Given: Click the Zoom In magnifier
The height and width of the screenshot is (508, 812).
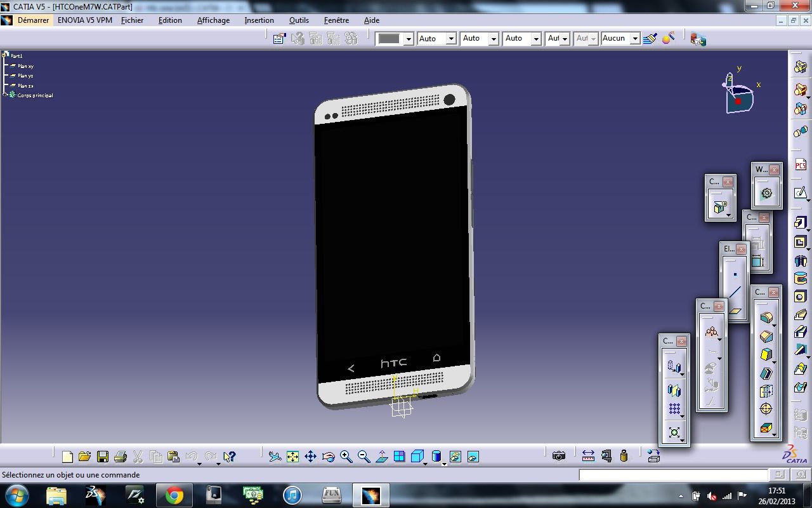Looking at the screenshot, I should point(346,456).
